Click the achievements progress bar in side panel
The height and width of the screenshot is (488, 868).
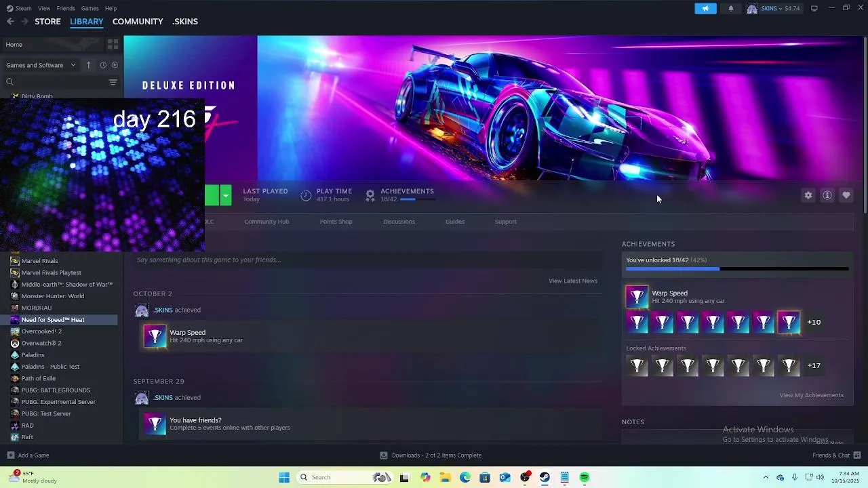point(737,269)
